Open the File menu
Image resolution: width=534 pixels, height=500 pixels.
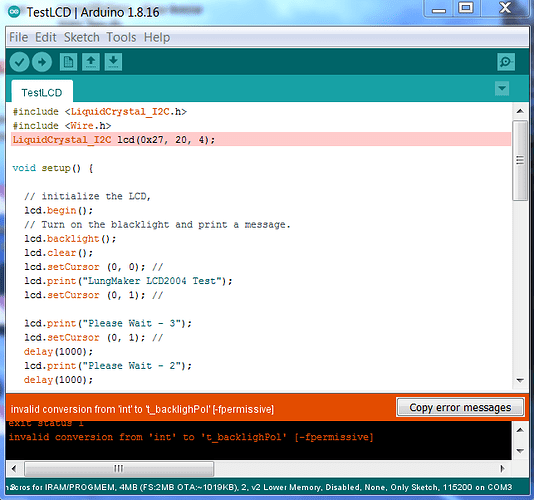point(18,37)
